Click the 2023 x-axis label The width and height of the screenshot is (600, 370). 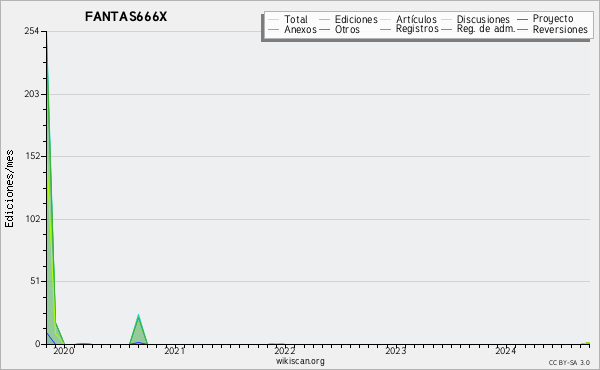tap(395, 351)
